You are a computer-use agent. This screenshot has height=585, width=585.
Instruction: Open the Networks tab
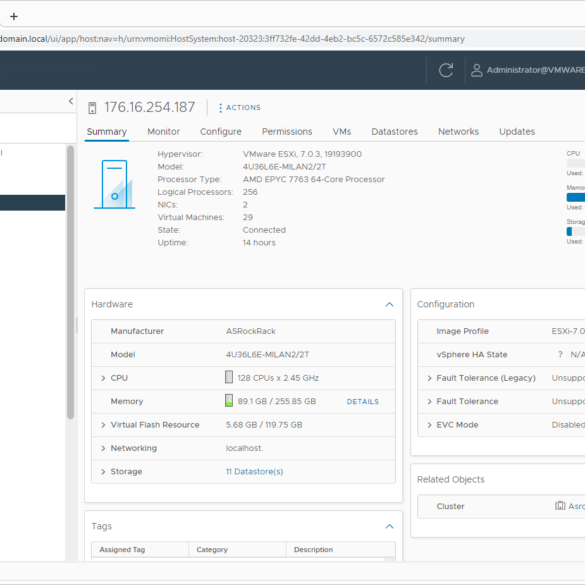[458, 132]
